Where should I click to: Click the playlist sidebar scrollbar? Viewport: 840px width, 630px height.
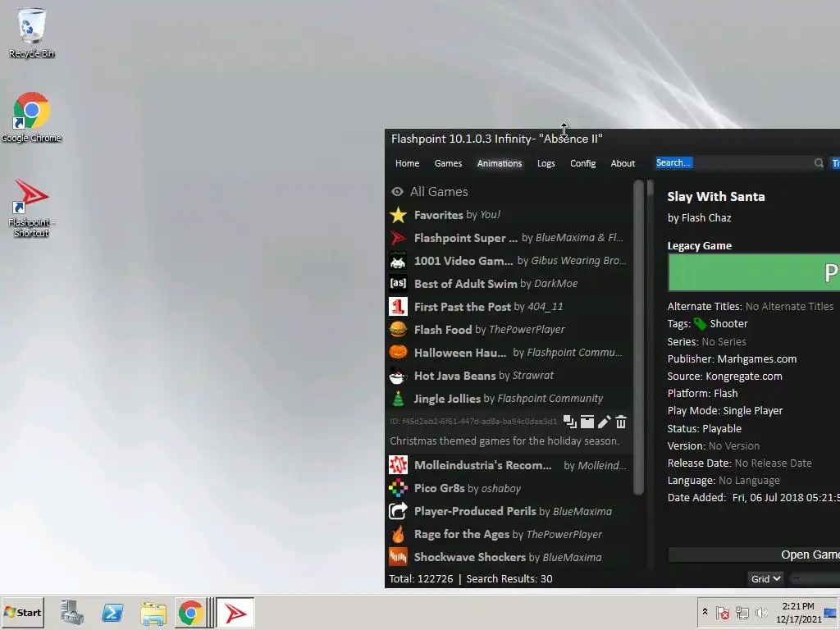pos(638,337)
